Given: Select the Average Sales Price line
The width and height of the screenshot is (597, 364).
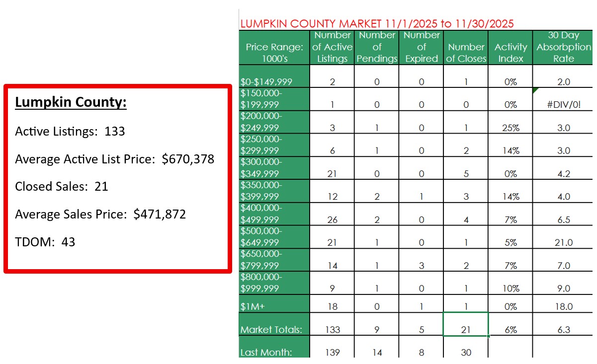Looking at the screenshot, I should pos(100,214).
